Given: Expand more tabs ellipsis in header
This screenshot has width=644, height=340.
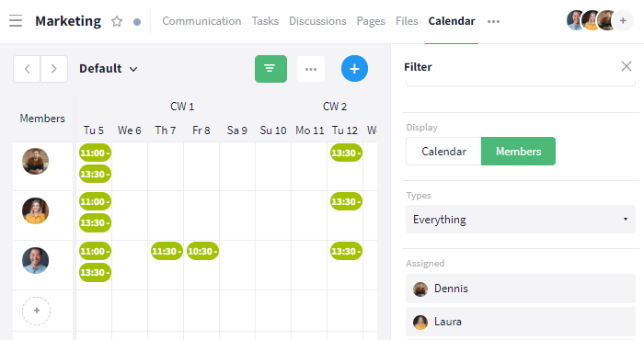Looking at the screenshot, I should (493, 21).
